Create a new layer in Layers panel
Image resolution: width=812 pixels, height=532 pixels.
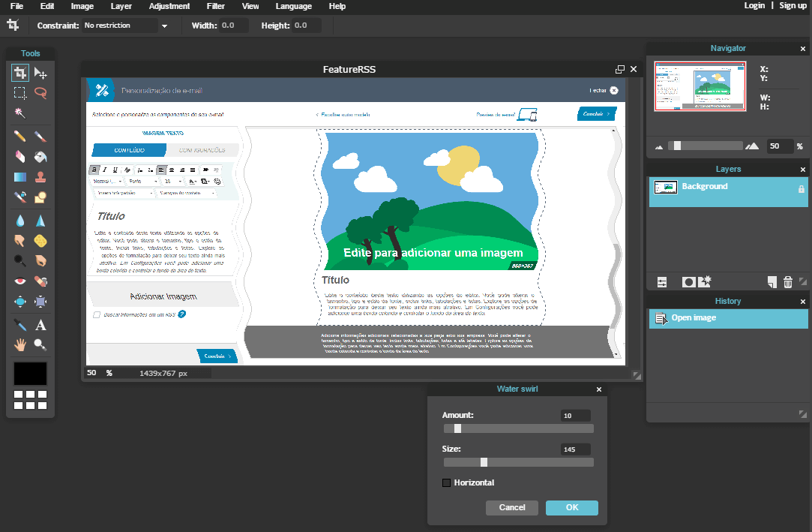point(772,282)
